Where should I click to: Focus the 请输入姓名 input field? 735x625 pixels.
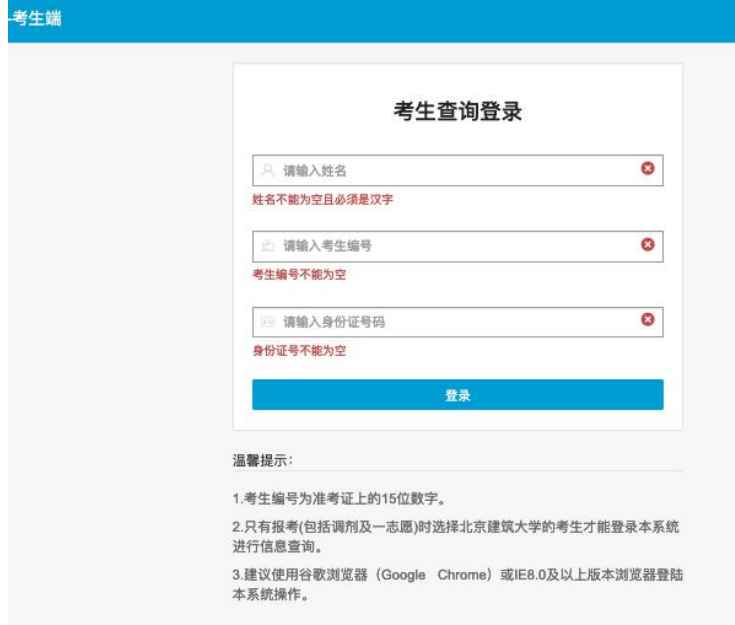450,170
